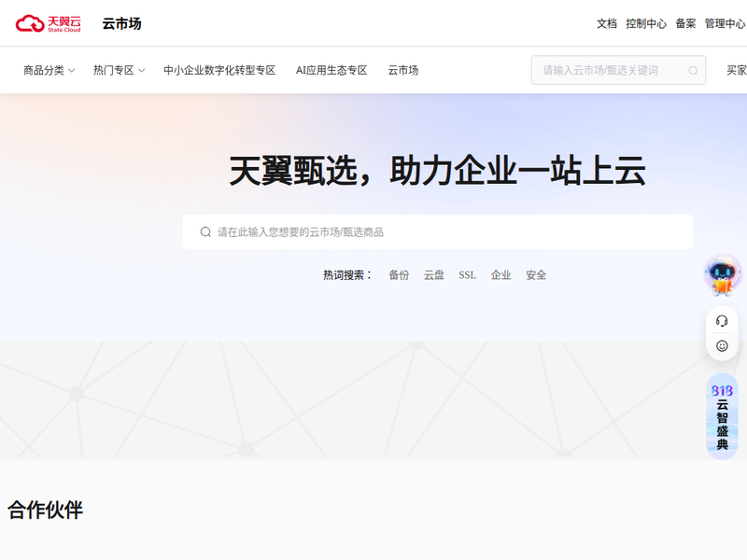Select hot search term 云盘
This screenshot has height=560, width=747.
(433, 275)
